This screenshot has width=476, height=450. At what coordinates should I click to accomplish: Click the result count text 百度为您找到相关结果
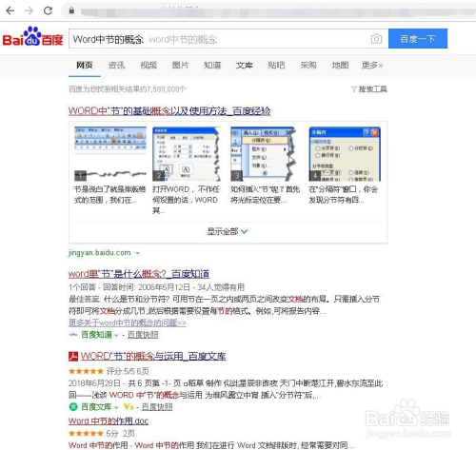[128, 89]
